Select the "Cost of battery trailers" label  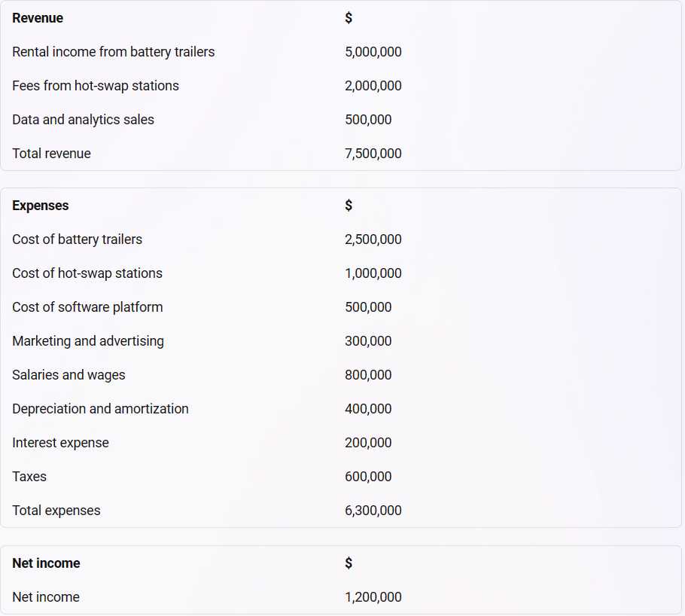point(77,239)
